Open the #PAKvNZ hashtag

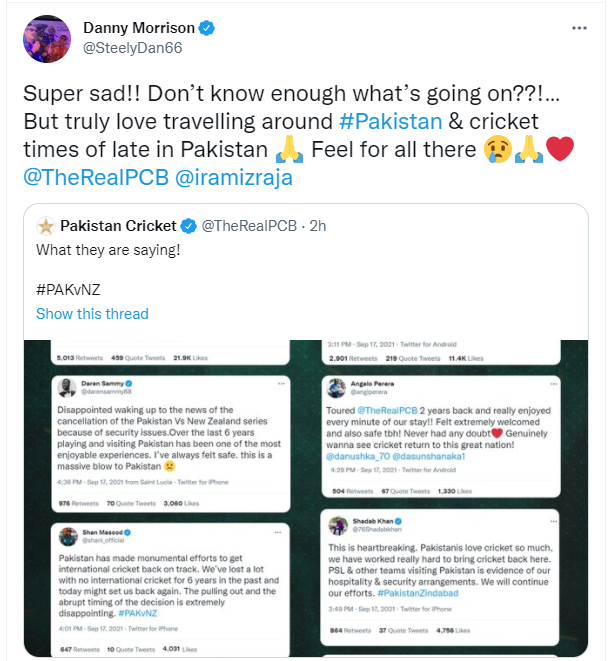pos(67,288)
